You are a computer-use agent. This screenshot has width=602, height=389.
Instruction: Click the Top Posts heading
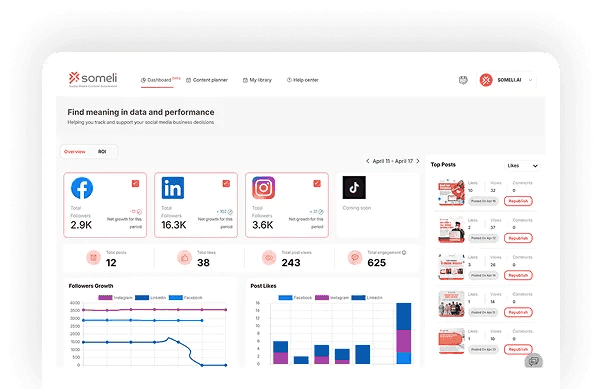[x=443, y=164]
